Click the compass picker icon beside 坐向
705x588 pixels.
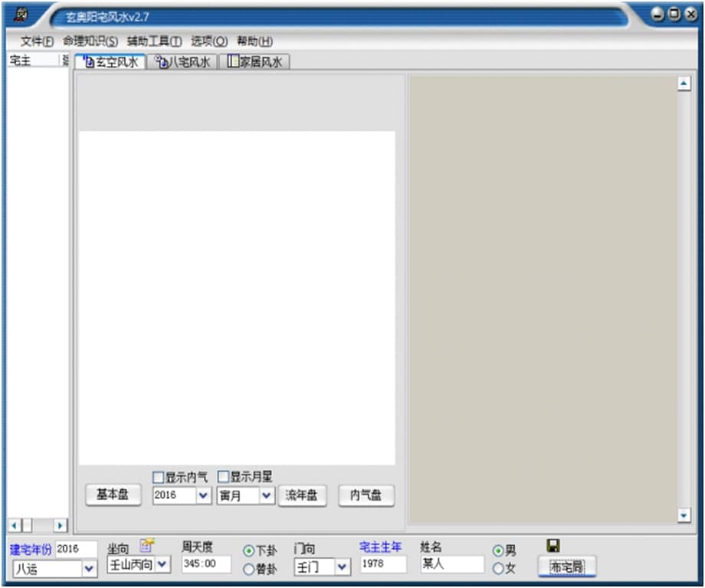point(146,545)
